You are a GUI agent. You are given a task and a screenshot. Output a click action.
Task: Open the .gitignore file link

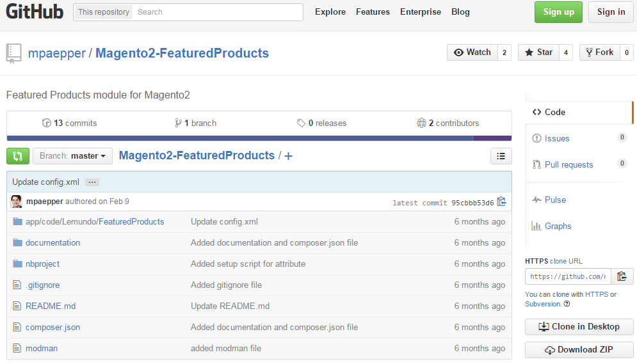point(43,285)
